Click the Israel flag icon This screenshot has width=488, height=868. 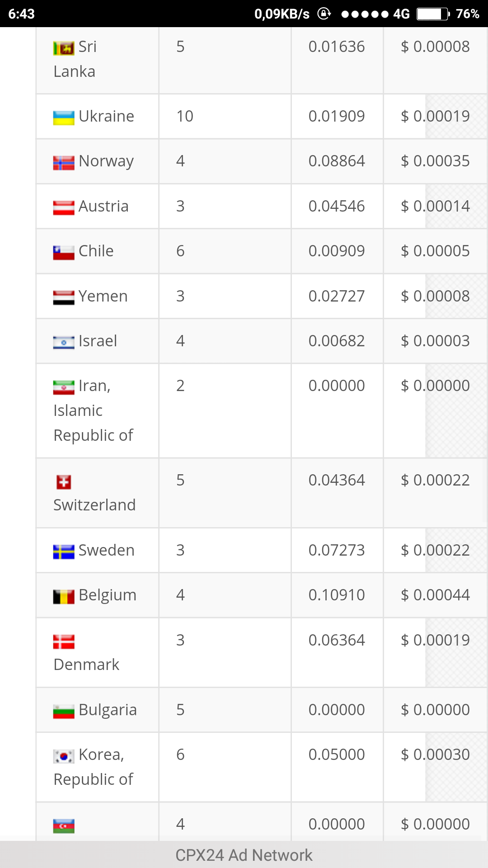[64, 342]
